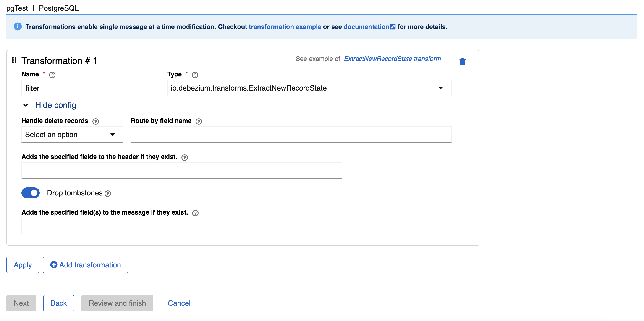Image resolution: width=644 pixels, height=321 pixels.
Task: Open the transformation example link
Action: click(x=285, y=27)
